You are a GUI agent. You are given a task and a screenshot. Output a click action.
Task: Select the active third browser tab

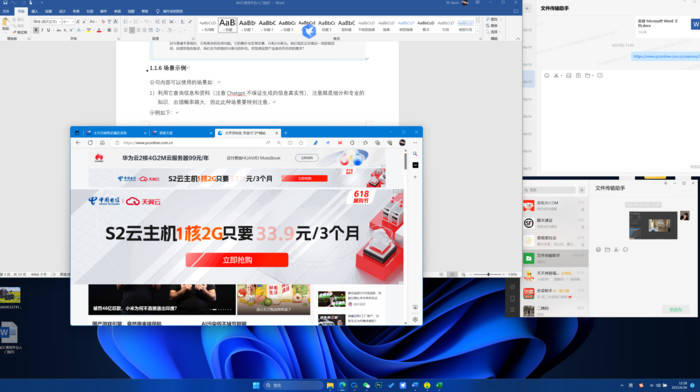[248, 133]
